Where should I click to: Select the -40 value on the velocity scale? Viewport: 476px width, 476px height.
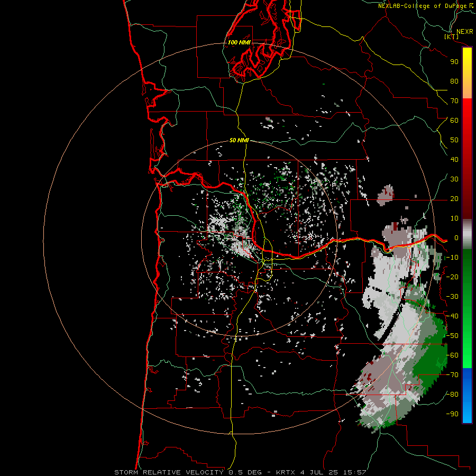click(x=452, y=316)
